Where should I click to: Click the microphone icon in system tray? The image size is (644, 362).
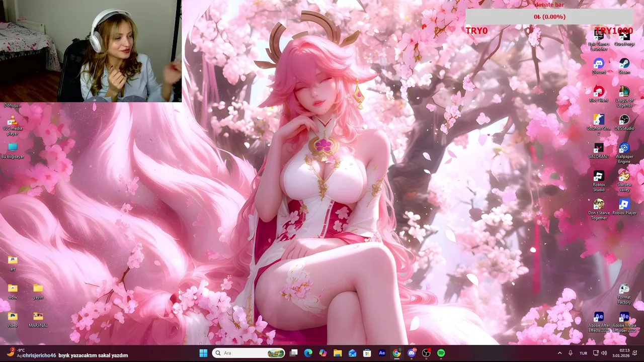pos(571,353)
